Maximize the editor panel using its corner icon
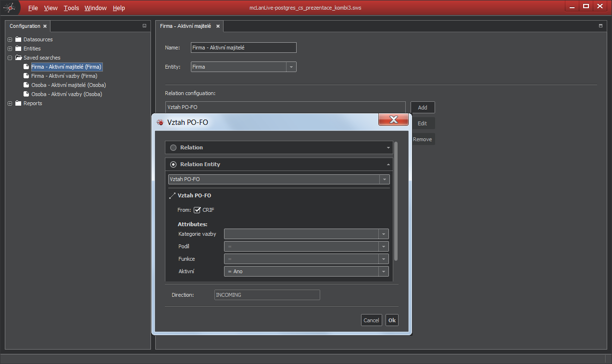The image size is (612, 364). click(x=600, y=26)
